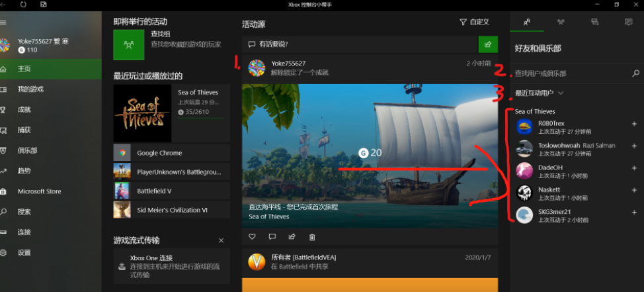
Task: Click the refresh icon in title bar
Action: [x=23, y=5]
